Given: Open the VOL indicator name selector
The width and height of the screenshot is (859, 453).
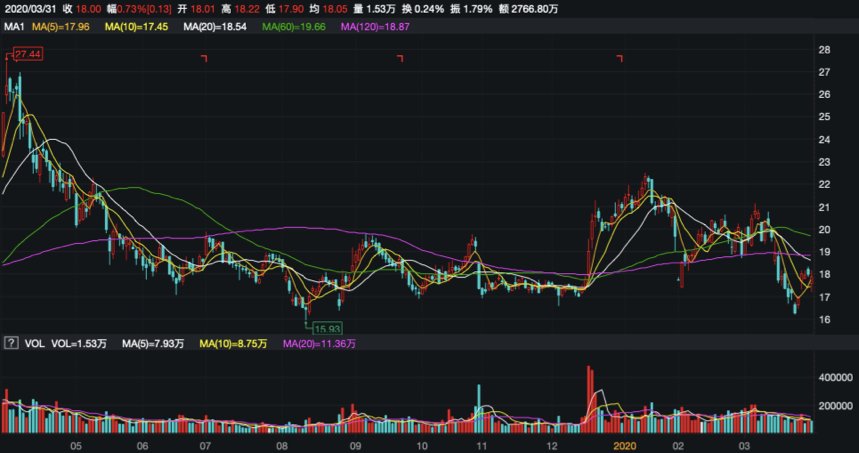Looking at the screenshot, I should (x=34, y=343).
